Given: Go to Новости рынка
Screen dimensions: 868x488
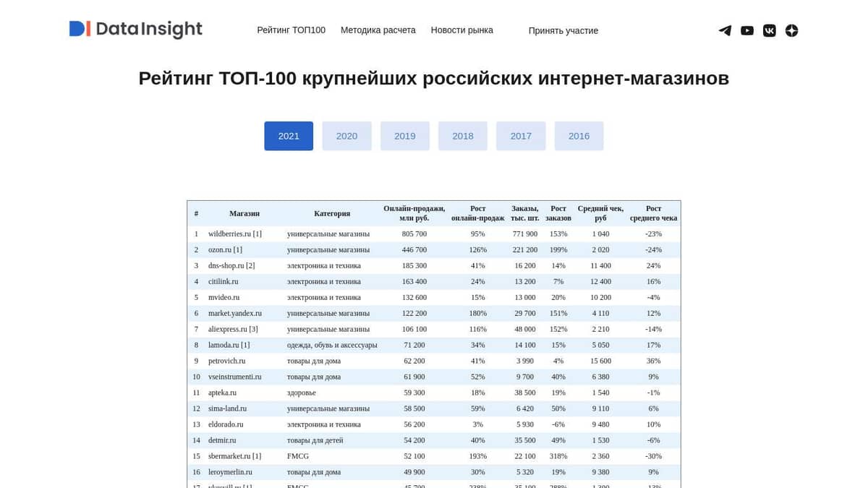Looking at the screenshot, I should coord(461,30).
